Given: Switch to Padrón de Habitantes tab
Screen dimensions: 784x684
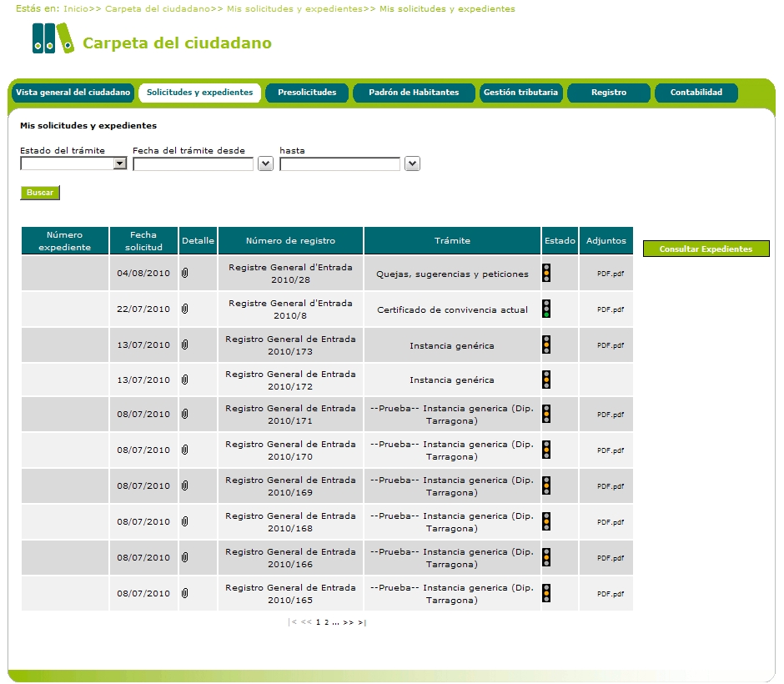Looking at the screenshot, I should [414, 93].
